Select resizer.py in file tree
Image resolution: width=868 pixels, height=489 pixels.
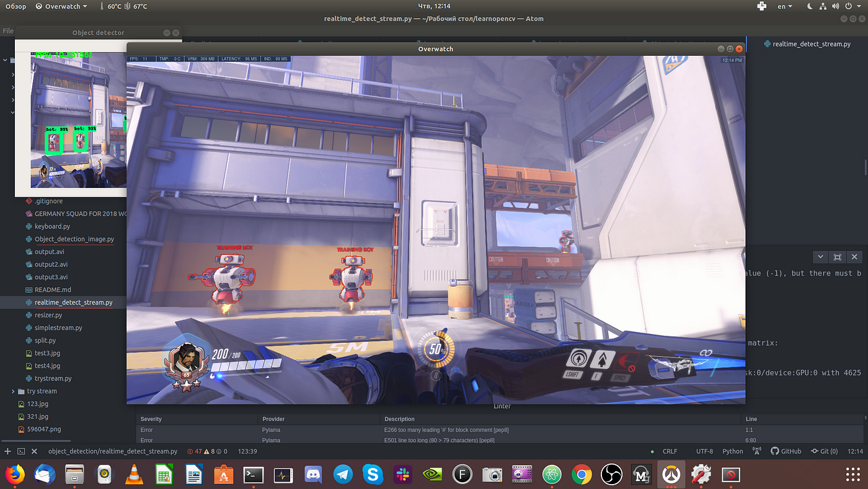click(48, 315)
